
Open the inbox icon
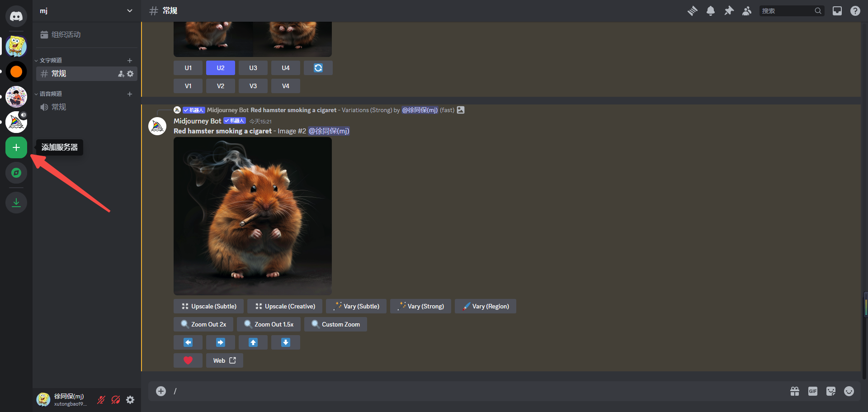click(837, 11)
